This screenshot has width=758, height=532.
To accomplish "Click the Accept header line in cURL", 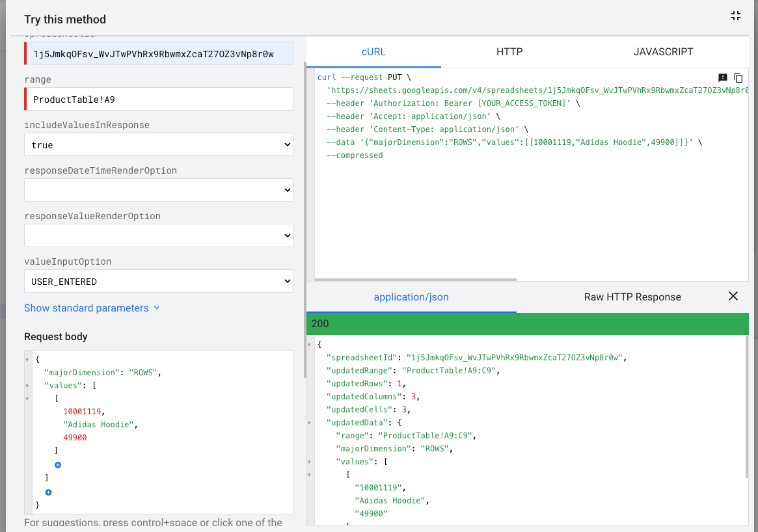I will coord(413,116).
